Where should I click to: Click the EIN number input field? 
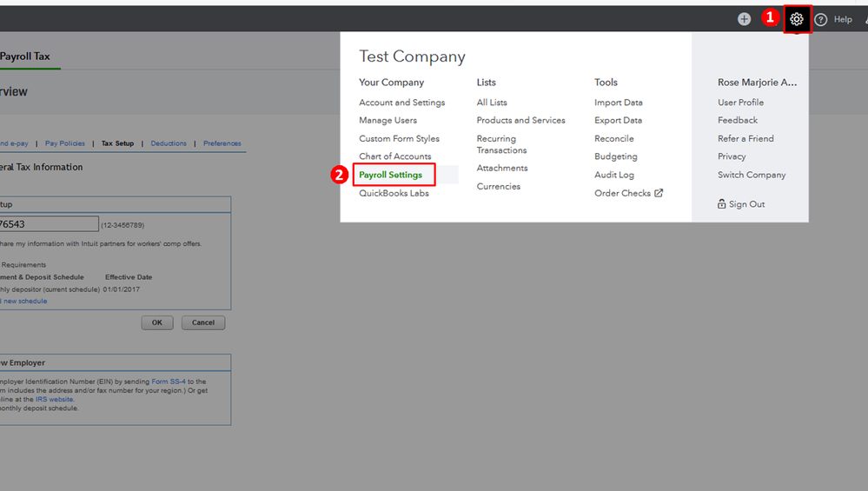(49, 224)
